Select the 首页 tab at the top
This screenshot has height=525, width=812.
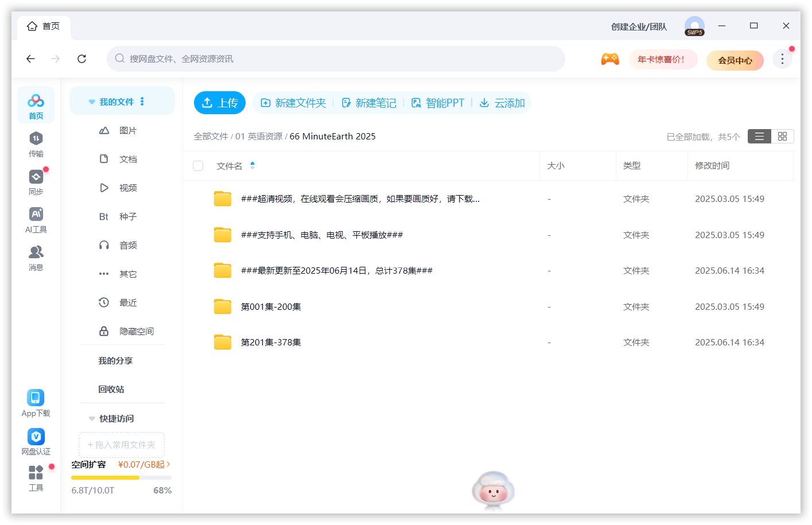click(x=44, y=26)
